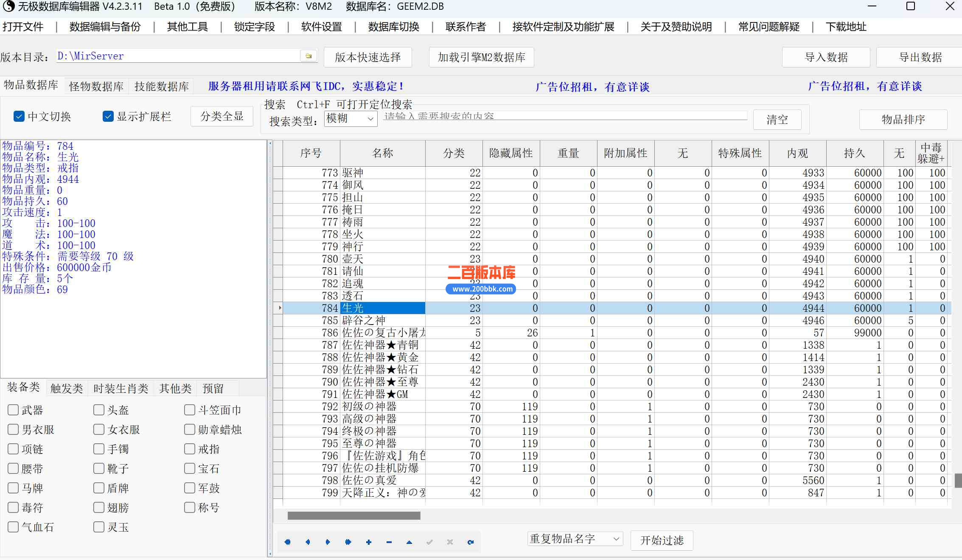Screen dimensions: 962x560
Task: Click the horizontal scrollbar thumb under table
Action: coord(354,515)
